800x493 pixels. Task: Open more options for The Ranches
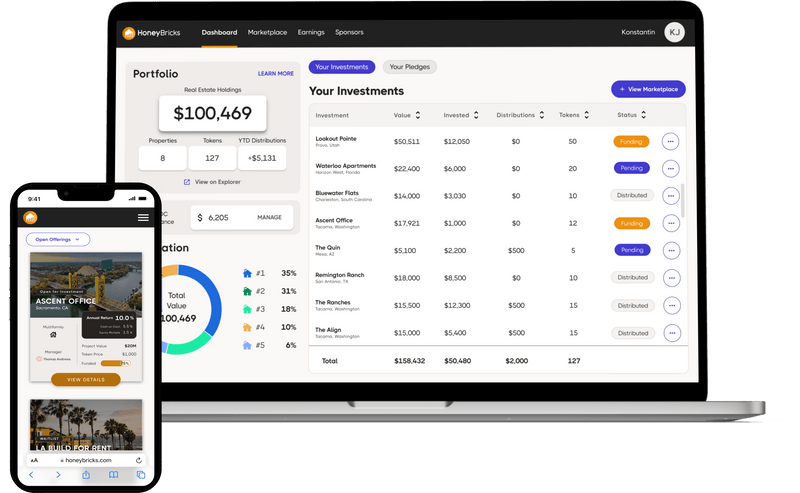click(x=672, y=306)
